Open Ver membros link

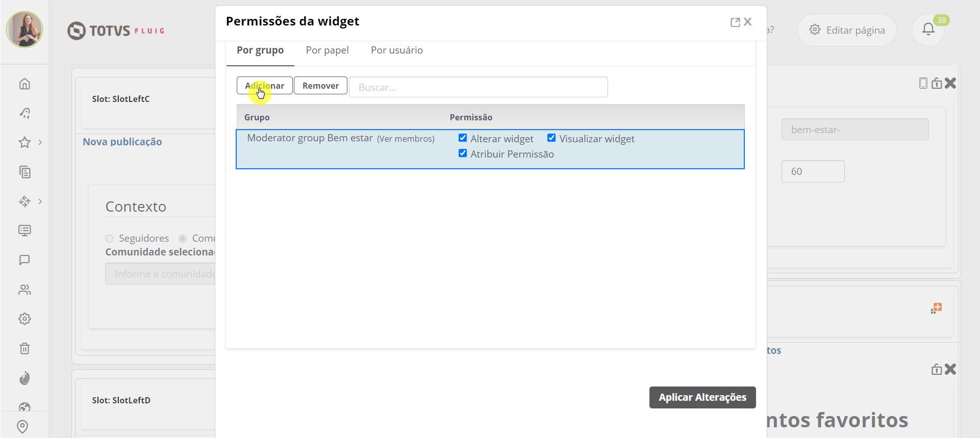point(406,139)
